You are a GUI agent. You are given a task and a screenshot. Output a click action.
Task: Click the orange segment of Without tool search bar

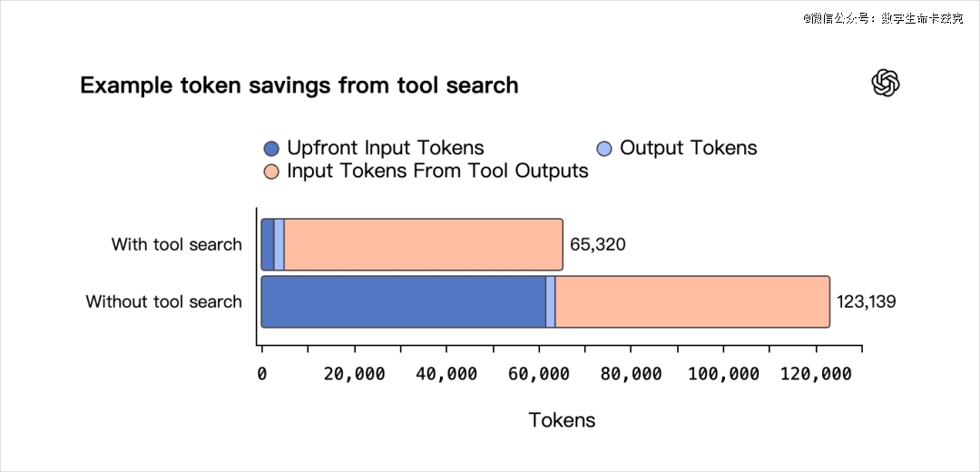[691, 301]
